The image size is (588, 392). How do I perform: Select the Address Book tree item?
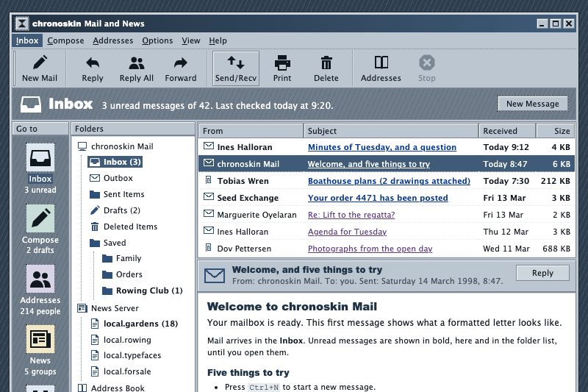tap(111, 388)
